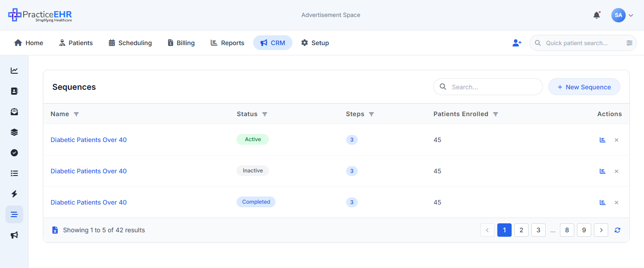Open the notifications bell
This screenshot has height=268, width=644.
point(597,15)
